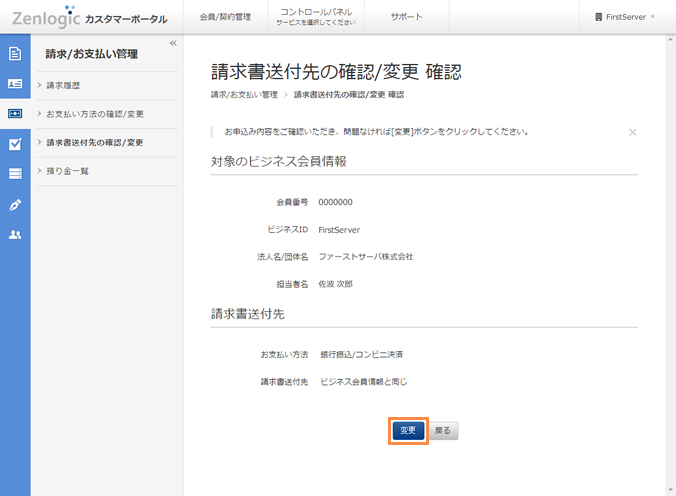Click the Zenlogic logo
676x496 pixels.
46,17
